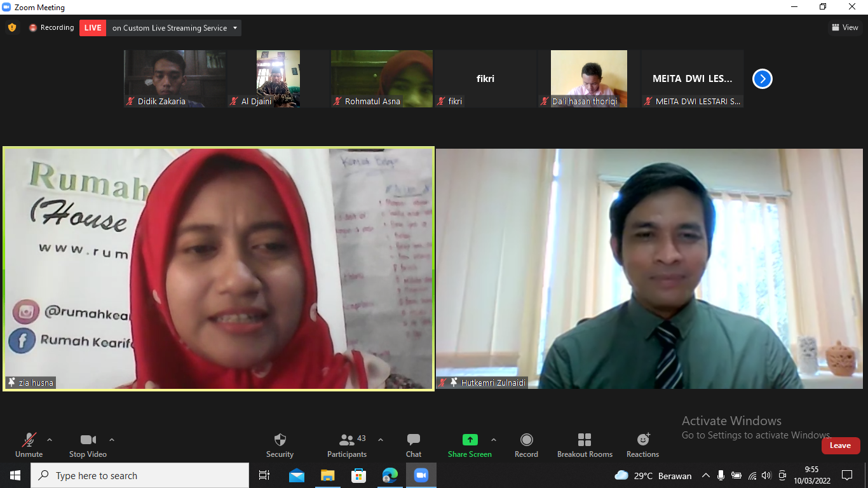Image resolution: width=868 pixels, height=488 pixels.
Task: Open the clock showing 9:55
Action: point(812,475)
